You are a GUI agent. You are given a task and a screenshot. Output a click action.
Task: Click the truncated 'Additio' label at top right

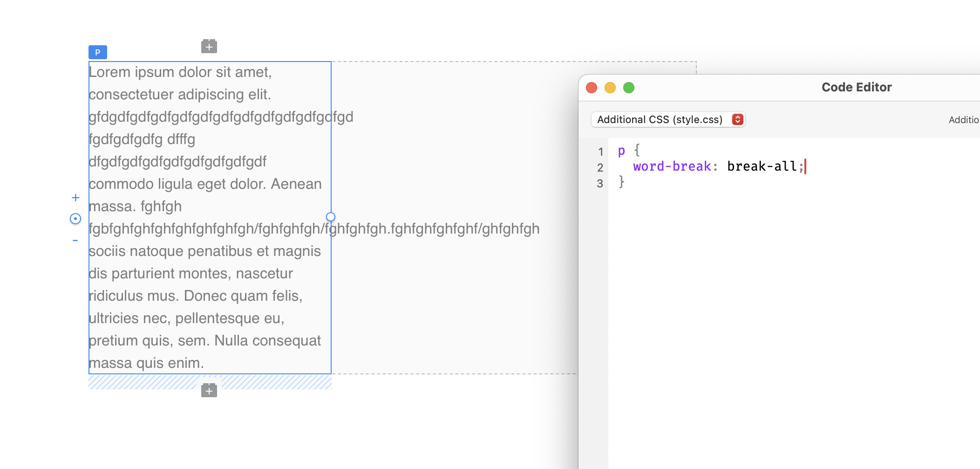tap(963, 120)
